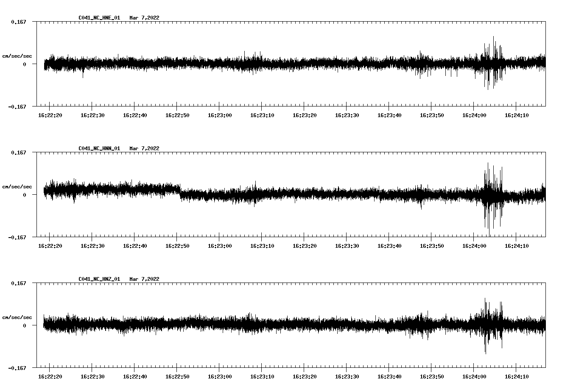The image size is (576, 392).
Task: Click the 16:24:00 time label under HNN plot
Action: tap(474, 246)
